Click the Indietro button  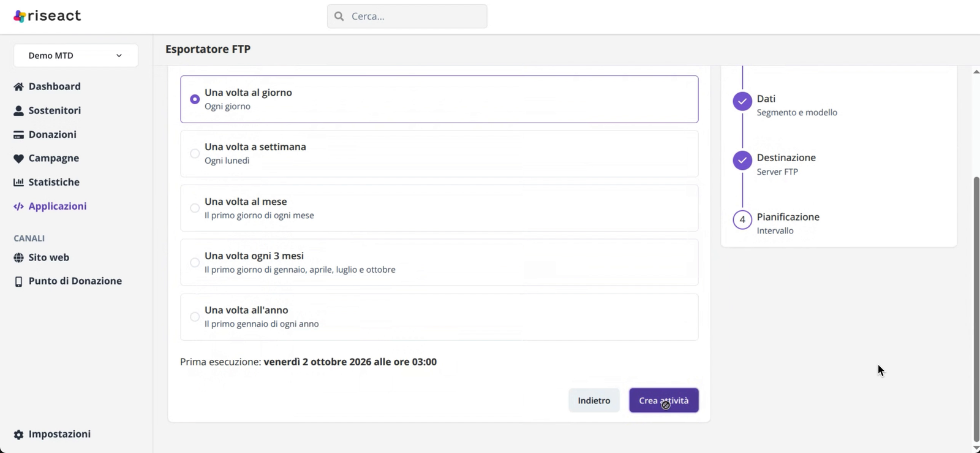(x=594, y=400)
